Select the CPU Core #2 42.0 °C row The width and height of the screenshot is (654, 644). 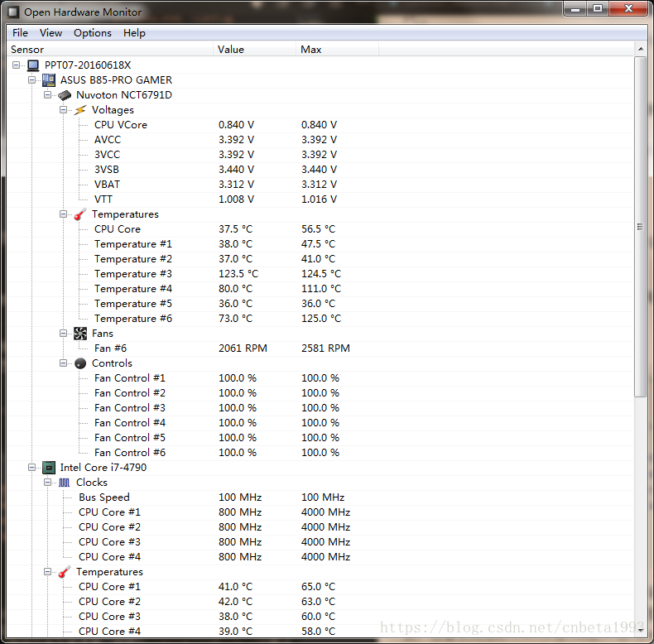click(x=320, y=602)
